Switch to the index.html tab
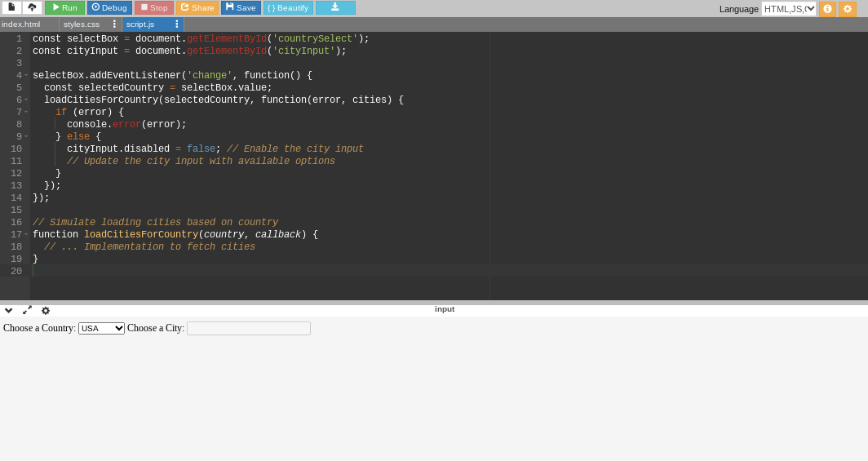 pos(21,24)
